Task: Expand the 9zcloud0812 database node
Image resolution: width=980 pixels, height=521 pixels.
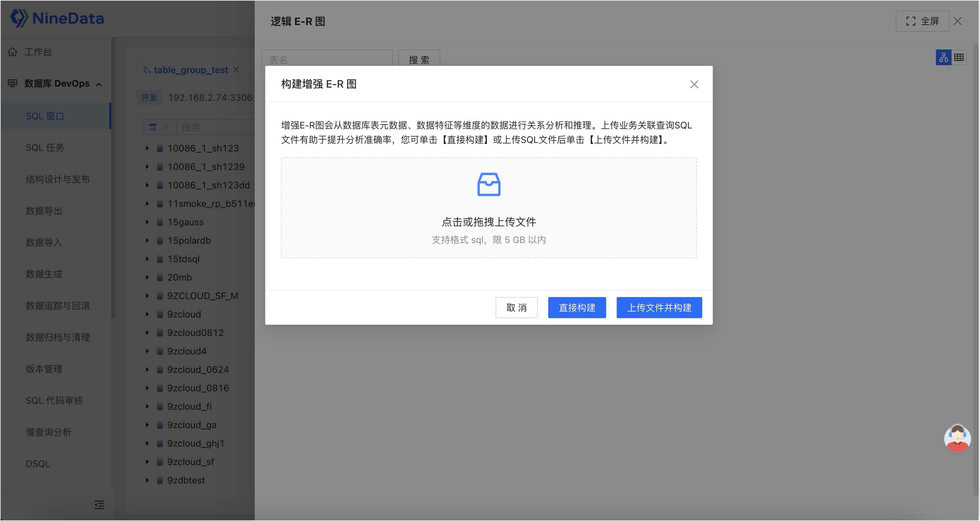Action: coord(147,333)
